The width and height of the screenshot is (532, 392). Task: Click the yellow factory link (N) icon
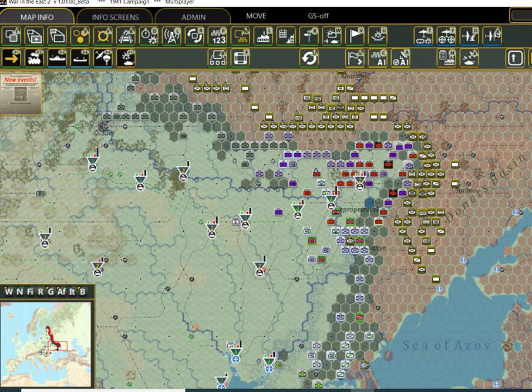click(x=240, y=36)
